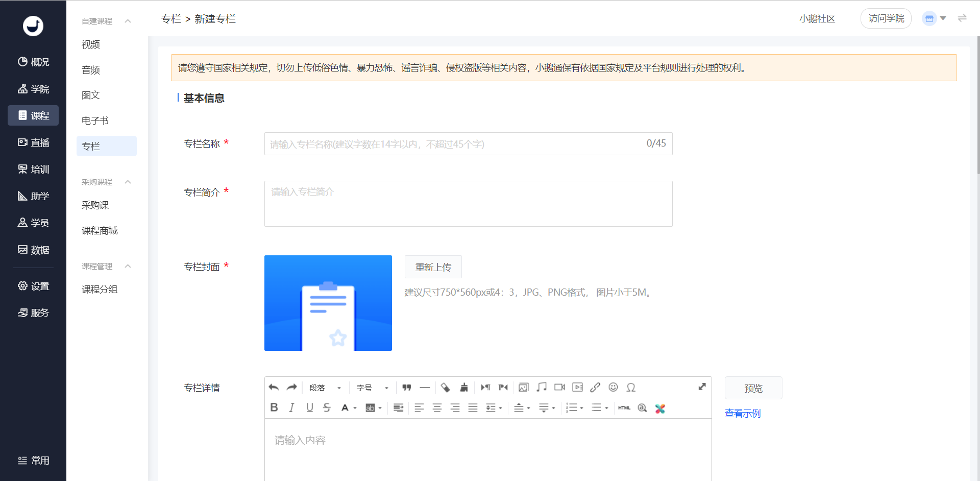Open the 查看示例 link
Viewport: 980px width, 481px height.
(x=743, y=413)
